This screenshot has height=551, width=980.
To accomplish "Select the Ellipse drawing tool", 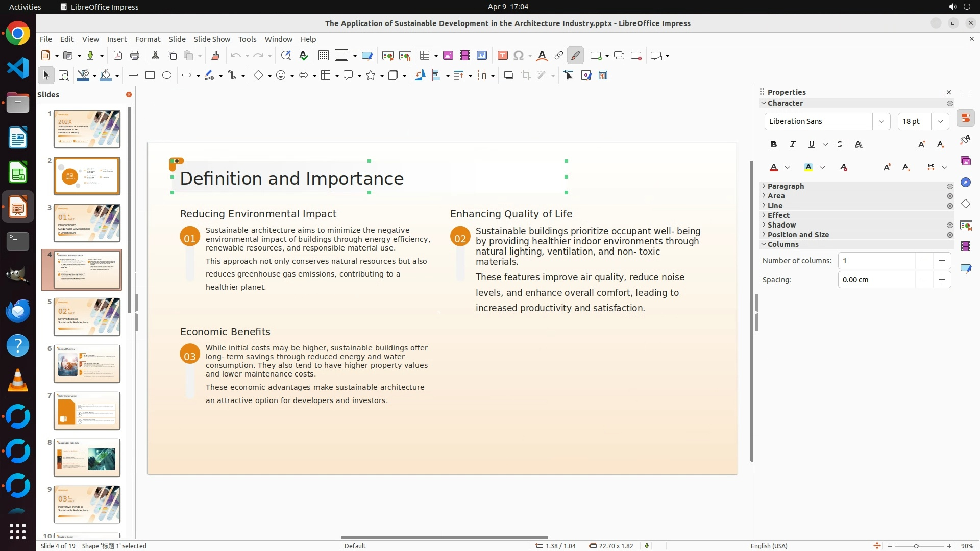I will (167, 76).
